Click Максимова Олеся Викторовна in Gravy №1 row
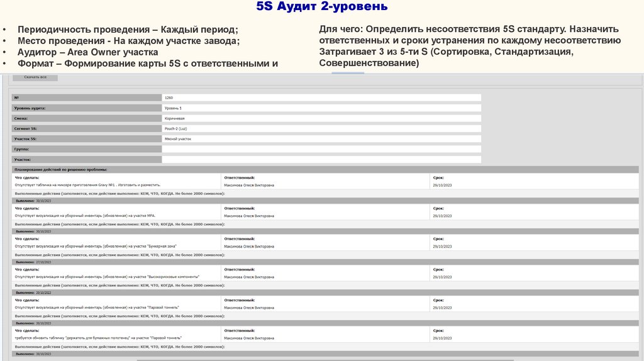Viewport: 644px width, 361px height. (249, 186)
